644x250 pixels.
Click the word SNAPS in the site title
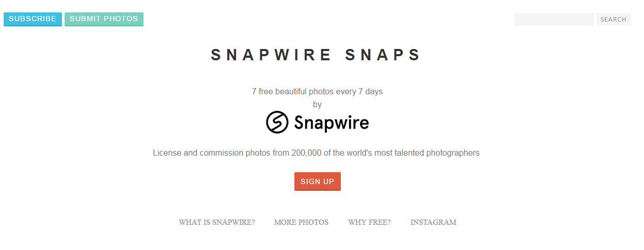[383, 55]
